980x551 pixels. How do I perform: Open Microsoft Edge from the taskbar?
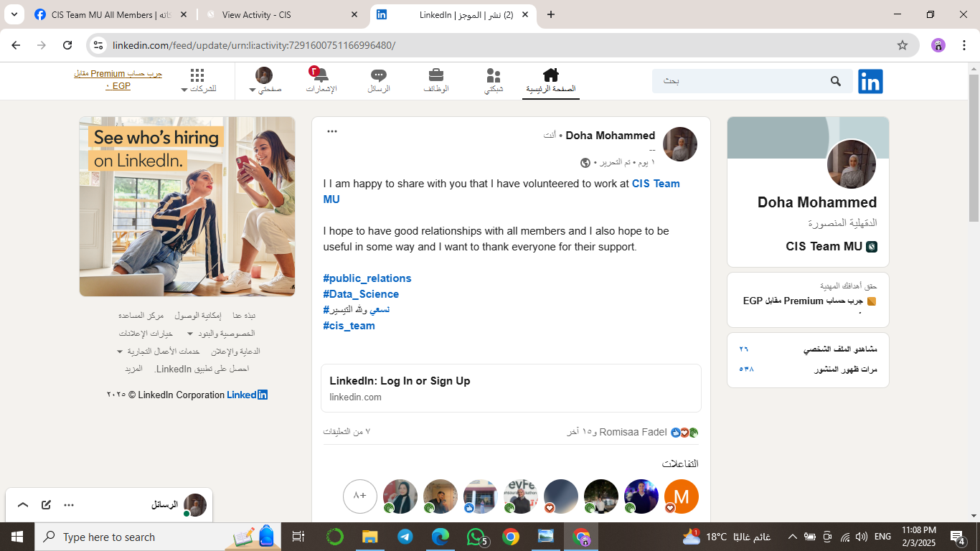[440, 537]
